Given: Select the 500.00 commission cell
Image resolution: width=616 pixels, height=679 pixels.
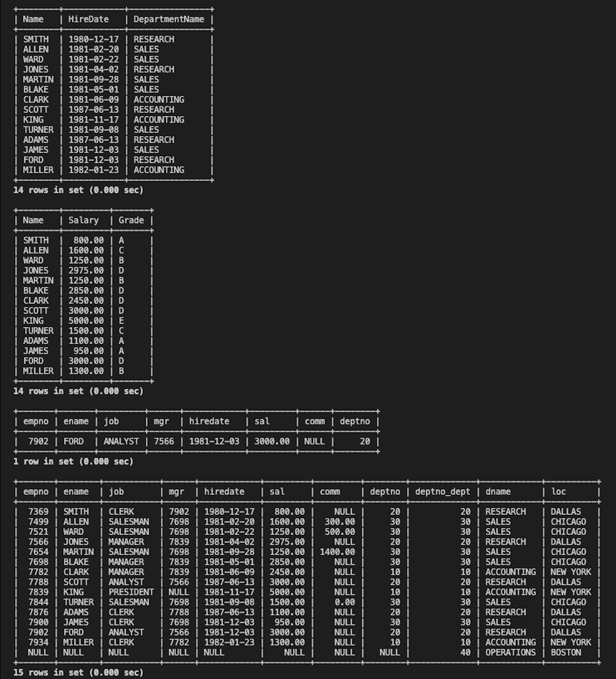Looking at the screenshot, I should (340, 532).
